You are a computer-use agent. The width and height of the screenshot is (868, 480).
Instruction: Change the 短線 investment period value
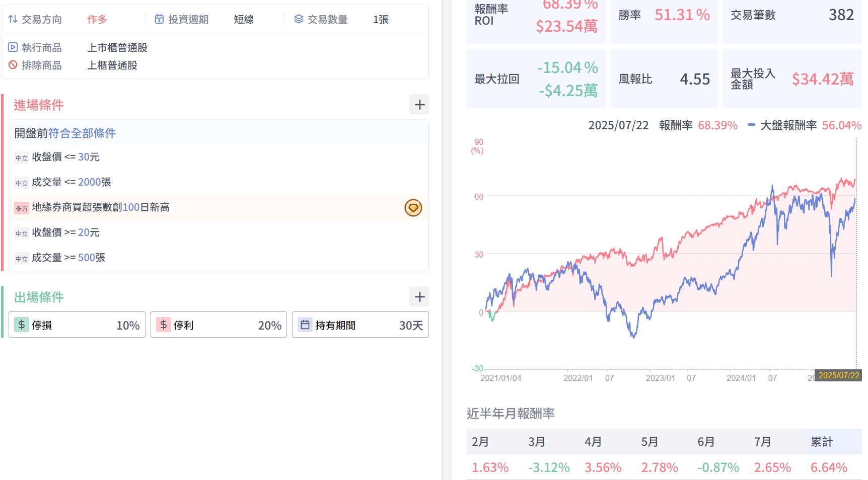coord(244,19)
